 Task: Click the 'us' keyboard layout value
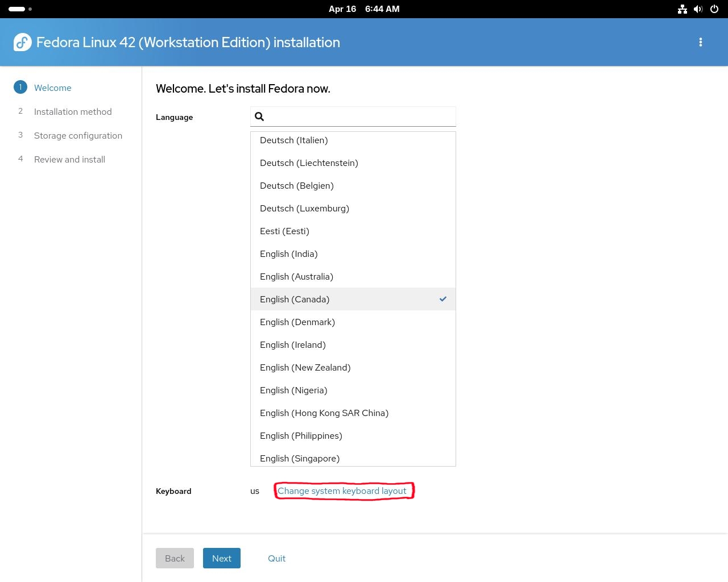point(255,491)
